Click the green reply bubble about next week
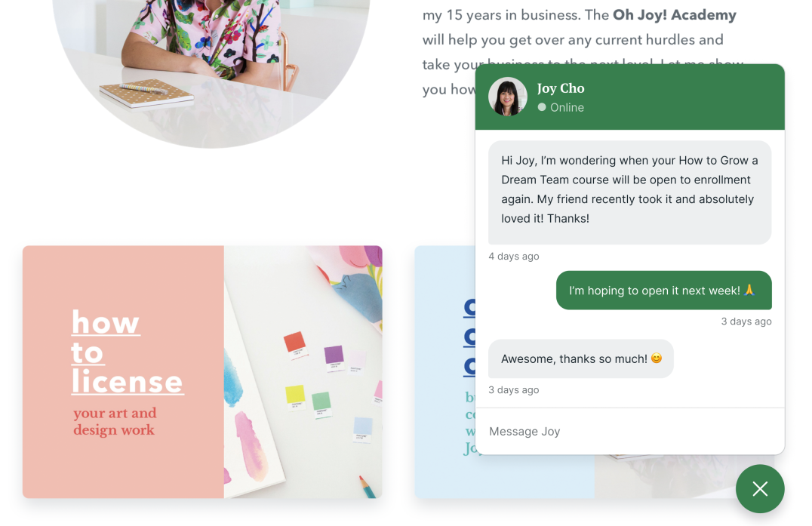Viewport: 812px width, 526px height. [x=664, y=291]
